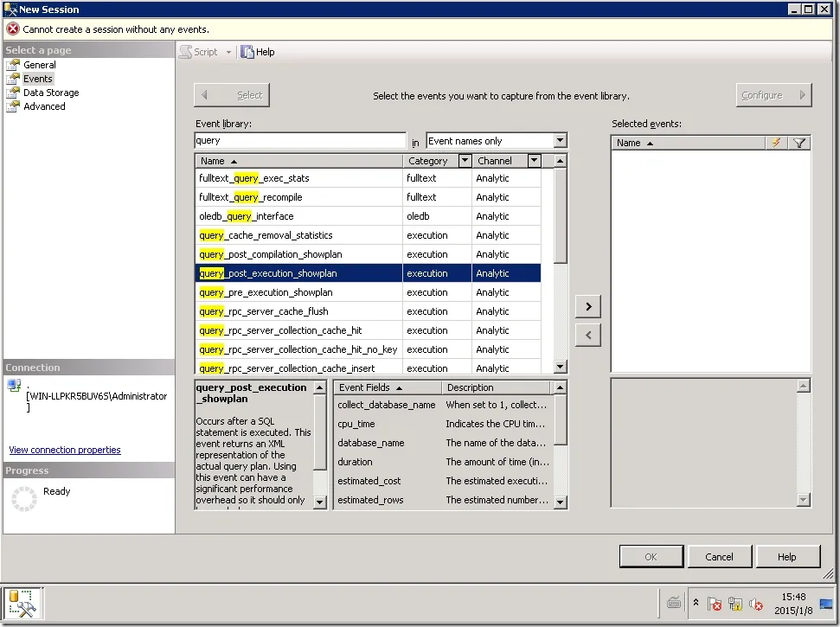Select query_cache_removal_statistics event
This screenshot has height=627, width=840.
(368, 235)
